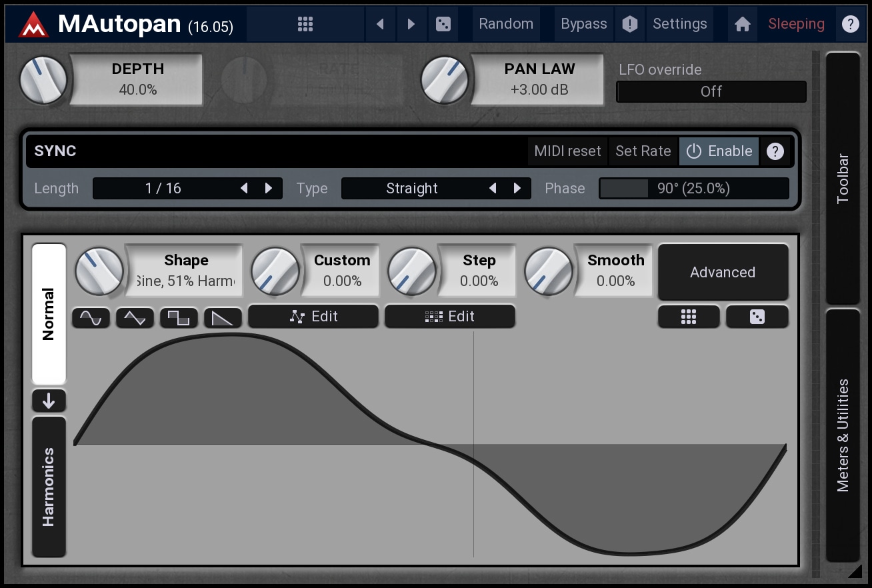
Task: Click the PAN LAW +3.00 dB value box
Action: point(539,80)
